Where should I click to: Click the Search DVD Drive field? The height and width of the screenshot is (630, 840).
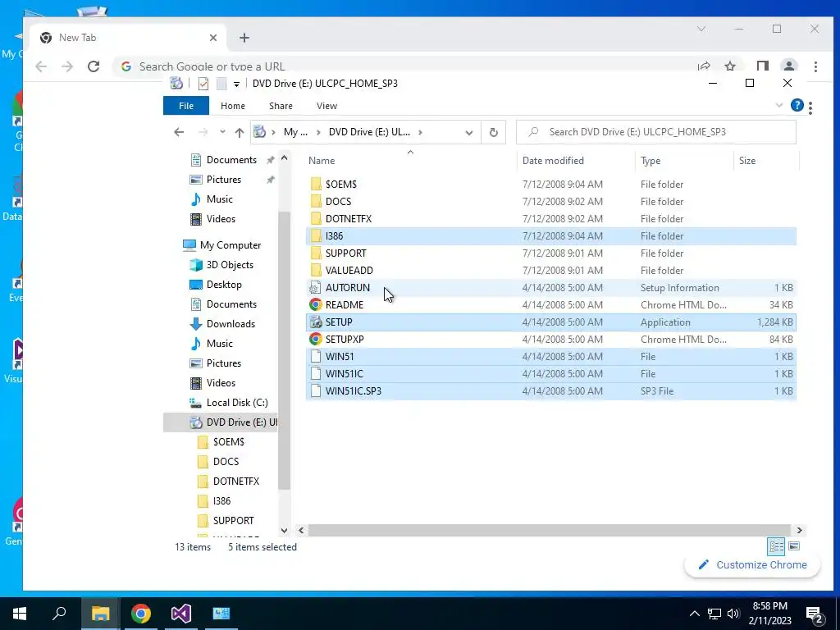[655, 132]
